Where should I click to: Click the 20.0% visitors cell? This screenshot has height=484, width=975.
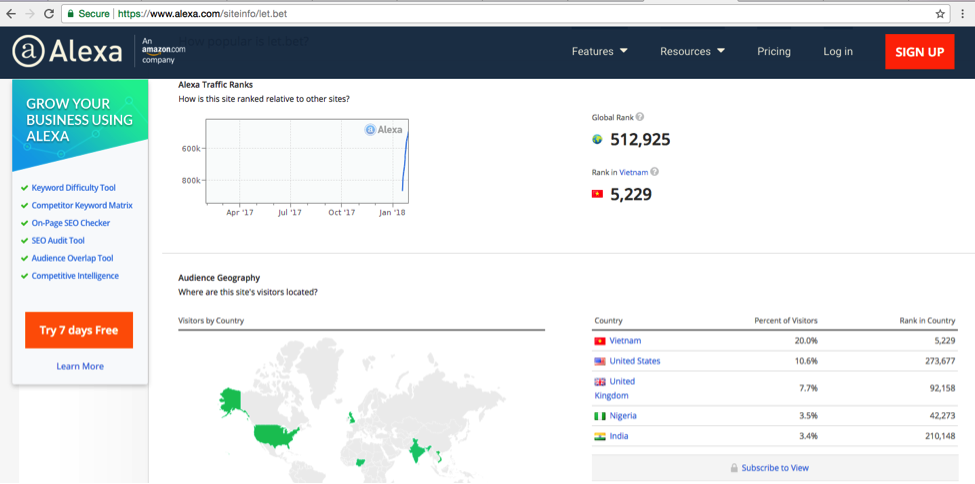point(808,341)
